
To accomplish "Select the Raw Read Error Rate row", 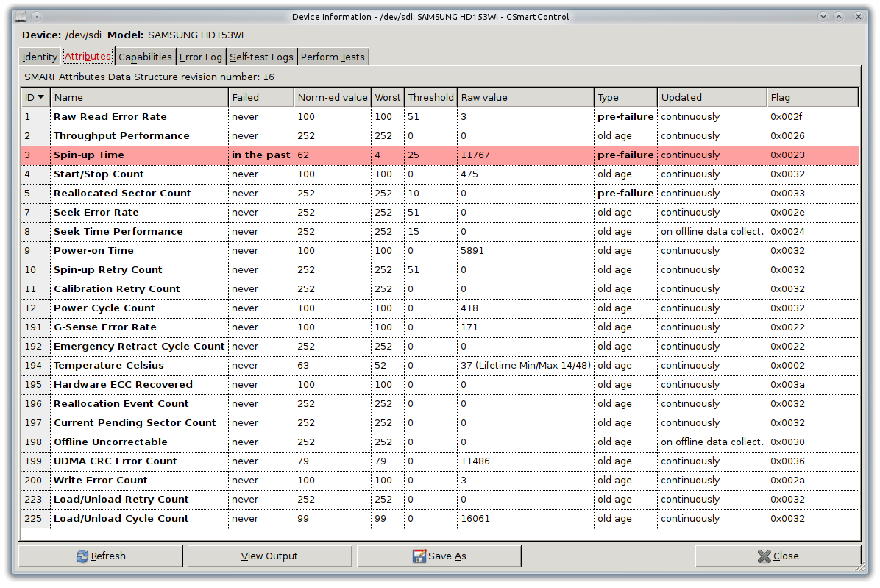I will (x=440, y=117).
